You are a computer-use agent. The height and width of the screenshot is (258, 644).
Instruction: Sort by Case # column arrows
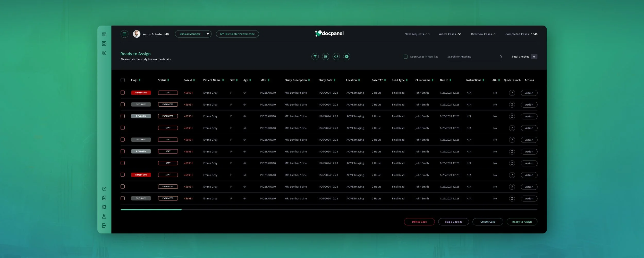194,80
